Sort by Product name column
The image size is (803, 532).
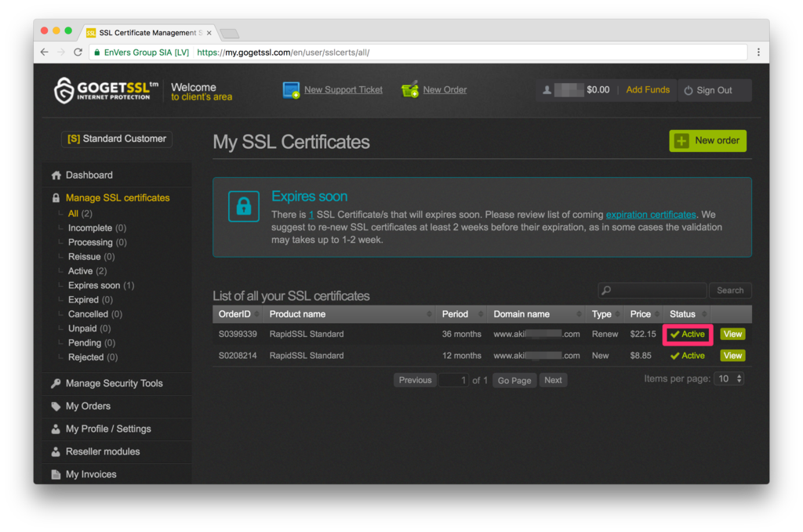350,314
